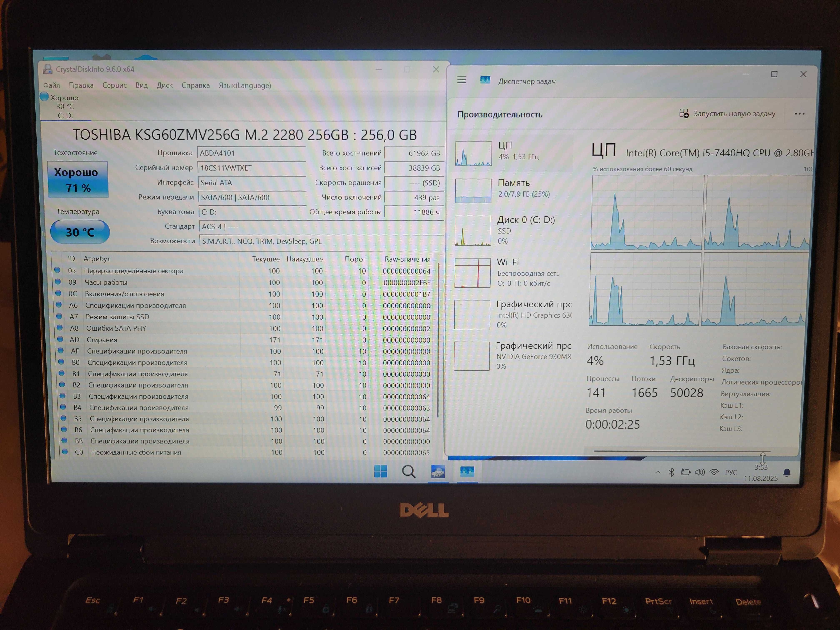The width and height of the screenshot is (840, 630).
Task: Click the battery tray icon
Action: point(685,472)
